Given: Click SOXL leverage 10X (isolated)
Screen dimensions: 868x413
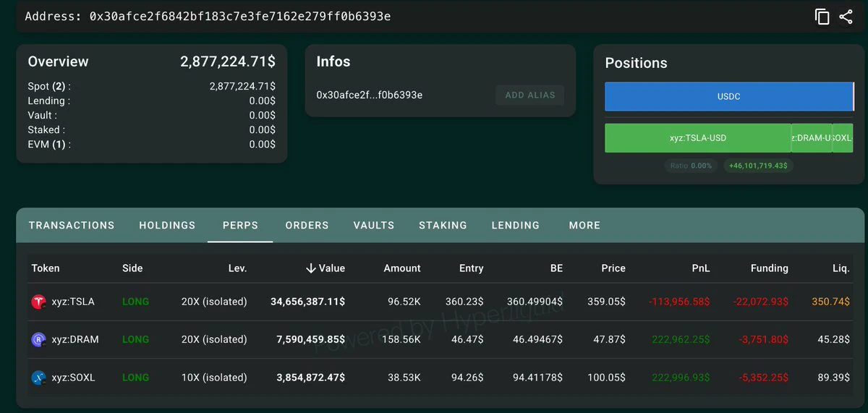Looking at the screenshot, I should tap(214, 378).
